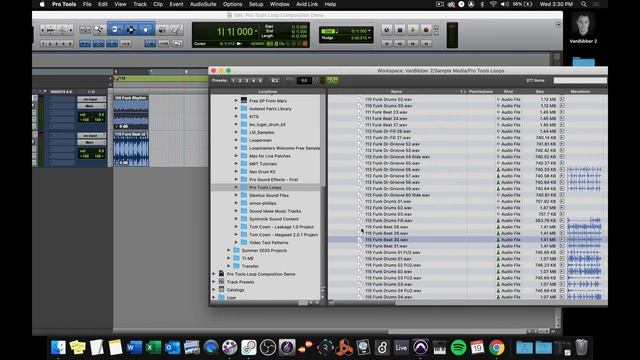Expand the KITS folder
The height and width of the screenshot is (360, 640).
pyautogui.click(x=236, y=116)
